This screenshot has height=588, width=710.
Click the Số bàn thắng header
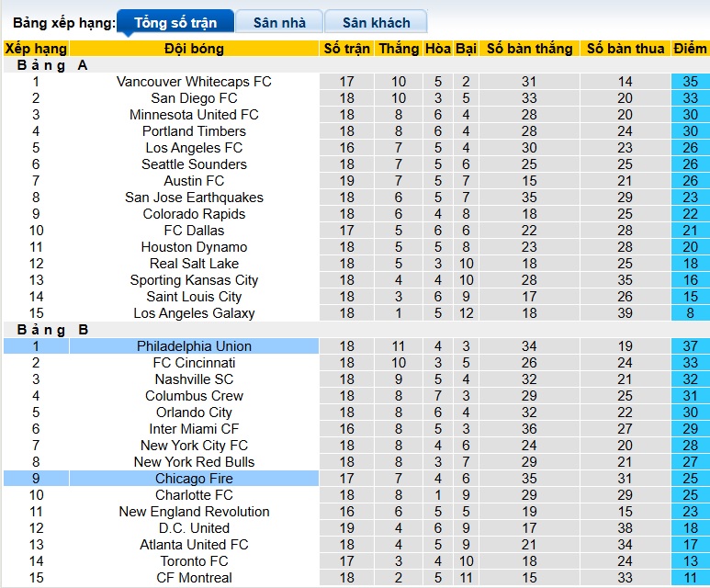529,49
